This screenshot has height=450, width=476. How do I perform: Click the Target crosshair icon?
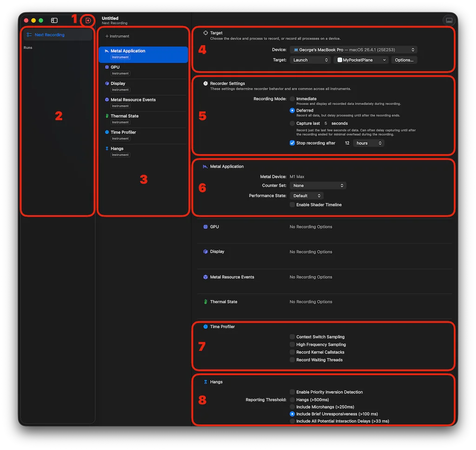(205, 33)
